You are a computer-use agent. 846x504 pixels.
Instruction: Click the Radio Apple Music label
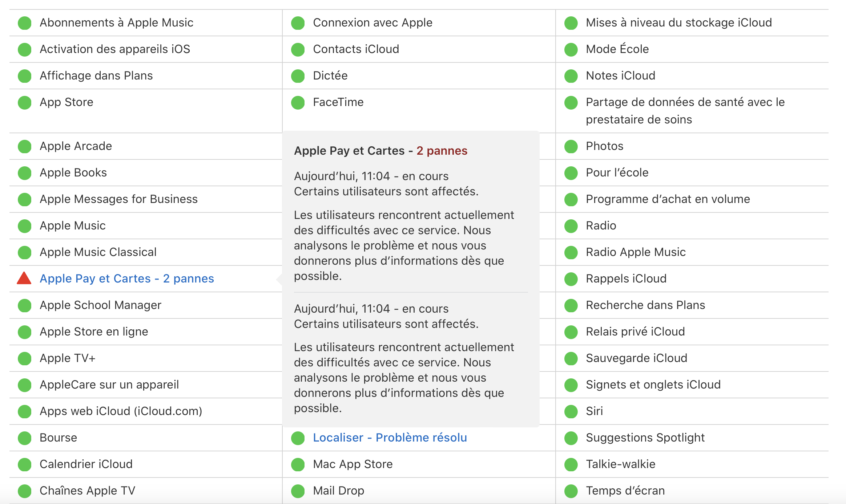click(x=636, y=252)
